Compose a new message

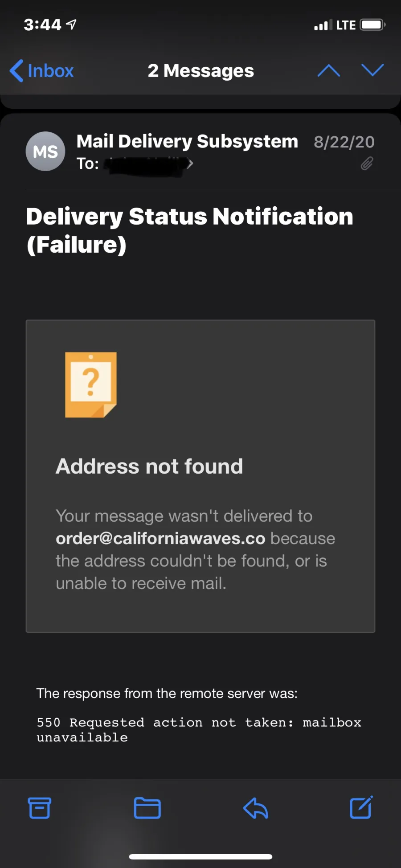click(x=361, y=807)
